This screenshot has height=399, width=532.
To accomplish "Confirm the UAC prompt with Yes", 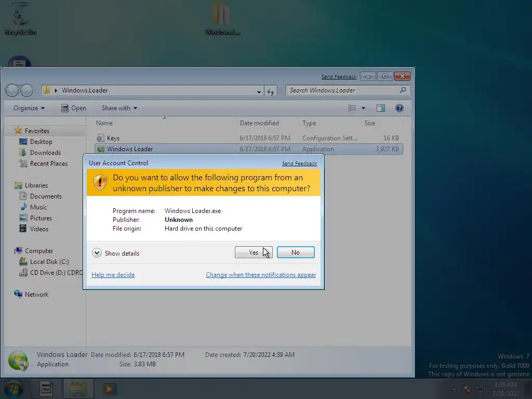I will coord(254,252).
